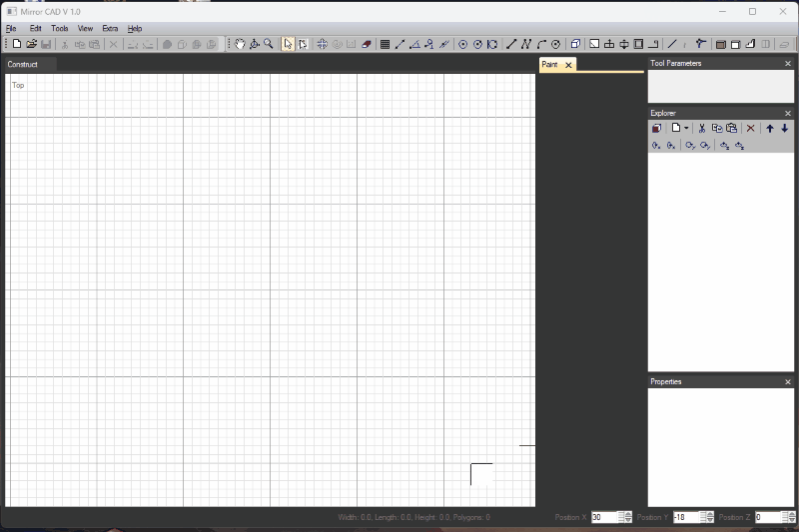
Task: Select the eraser tool
Action: [366, 44]
